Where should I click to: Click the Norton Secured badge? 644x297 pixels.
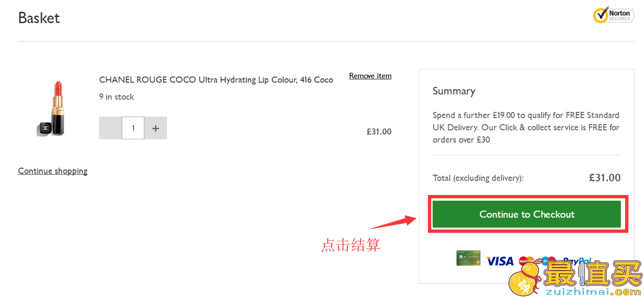[613, 15]
